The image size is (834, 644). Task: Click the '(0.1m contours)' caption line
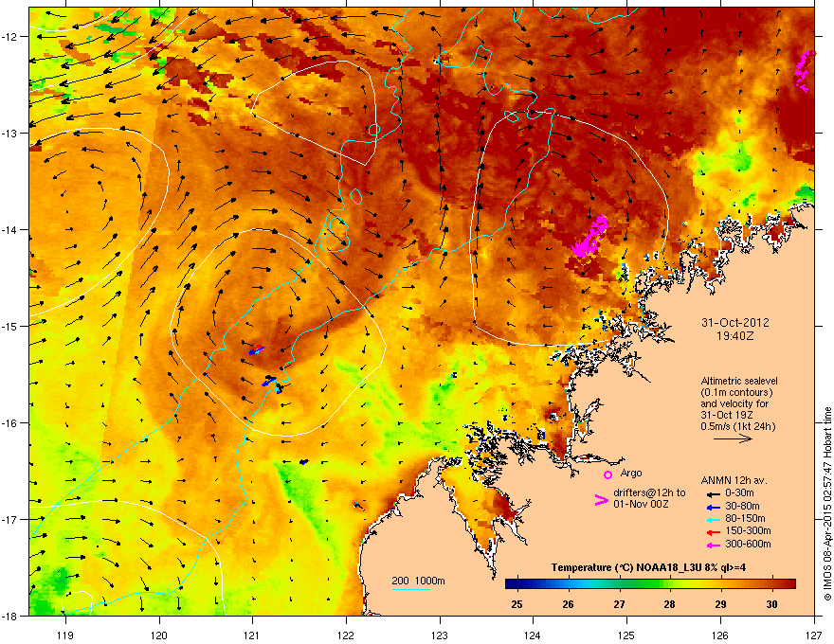pyautogui.click(x=736, y=393)
